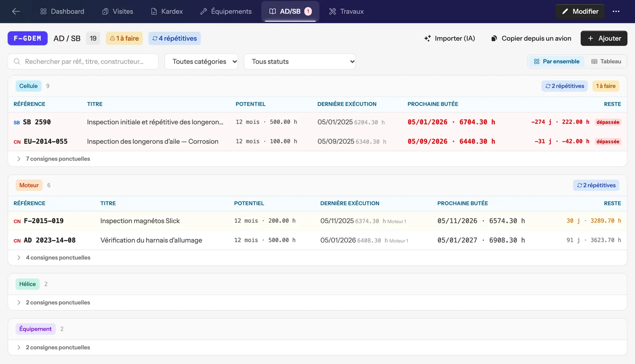This screenshot has height=364, width=635.
Task: Click the Hélice category label
Action: click(x=27, y=284)
